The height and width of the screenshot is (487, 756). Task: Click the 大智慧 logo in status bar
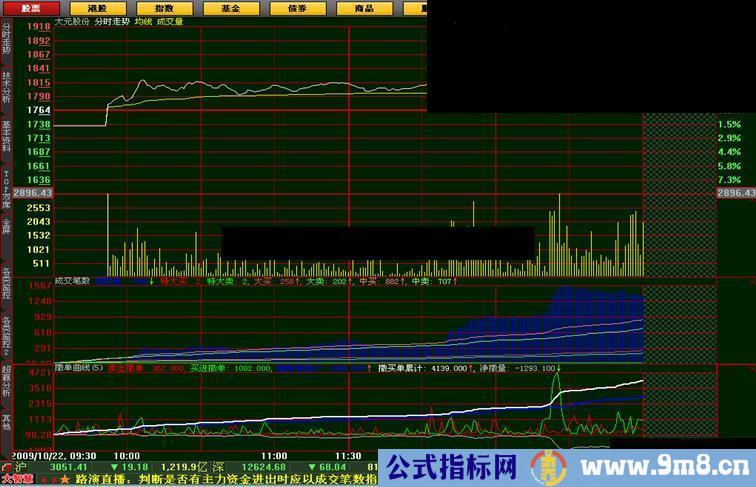pos(17,479)
